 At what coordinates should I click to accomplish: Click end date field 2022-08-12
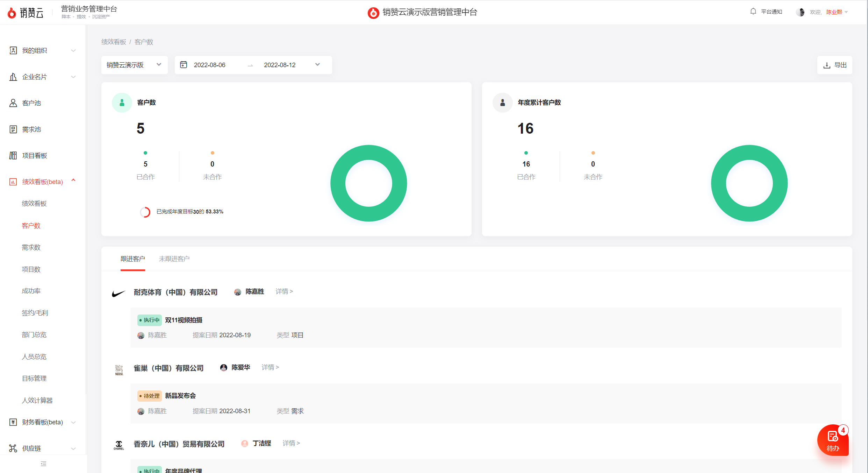tap(280, 65)
